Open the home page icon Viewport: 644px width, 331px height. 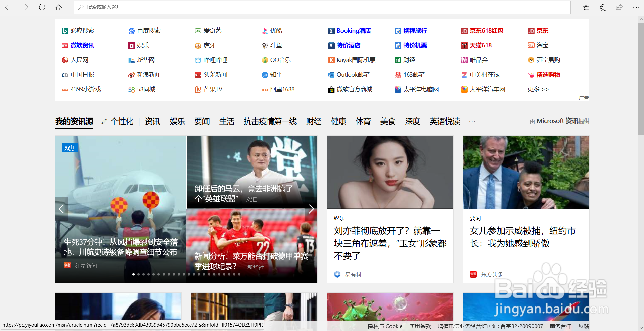[59, 7]
